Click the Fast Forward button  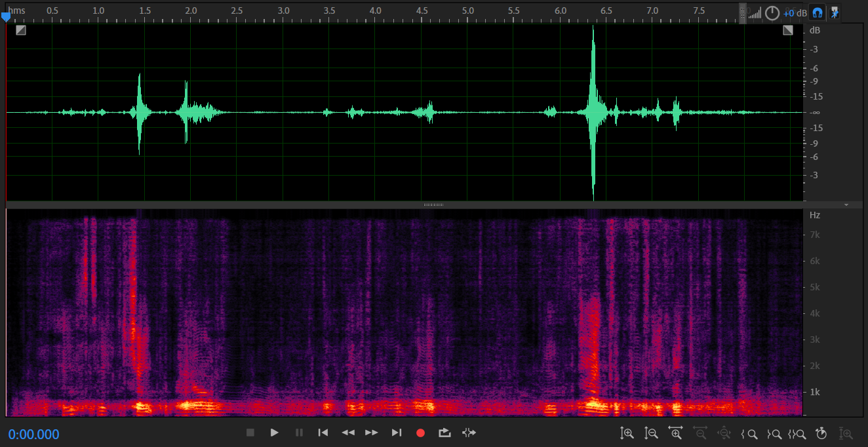(372, 433)
